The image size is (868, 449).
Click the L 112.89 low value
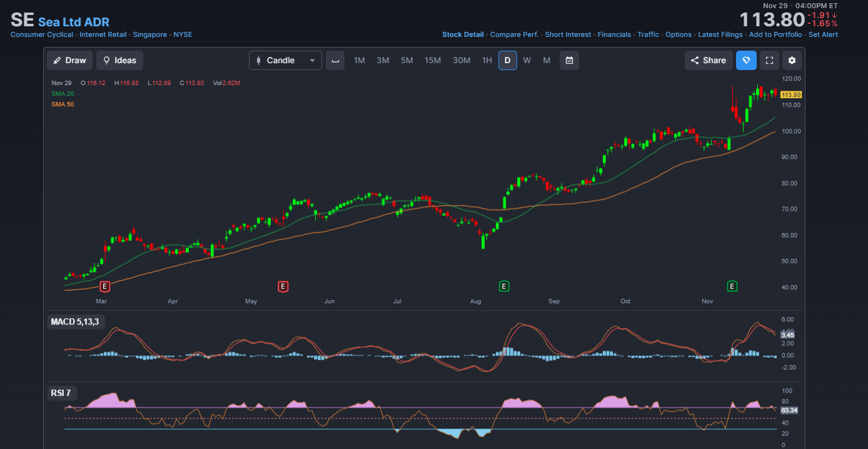(x=159, y=83)
